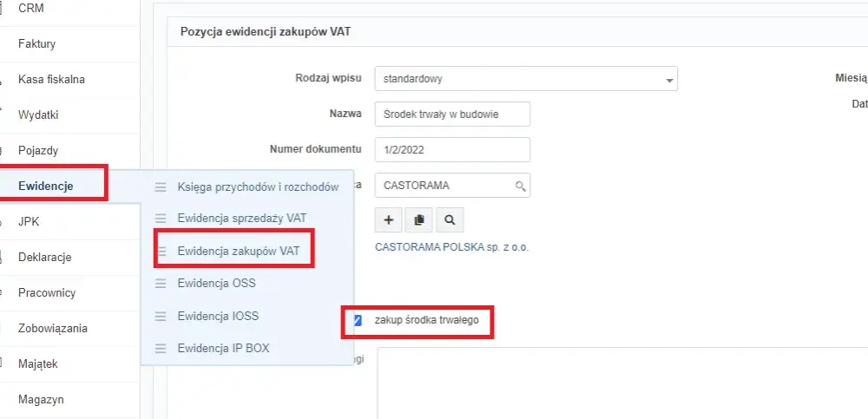Click the hamburger icon beside Ewidencja IOSS
Image resolution: width=868 pixels, height=419 pixels.
161,316
